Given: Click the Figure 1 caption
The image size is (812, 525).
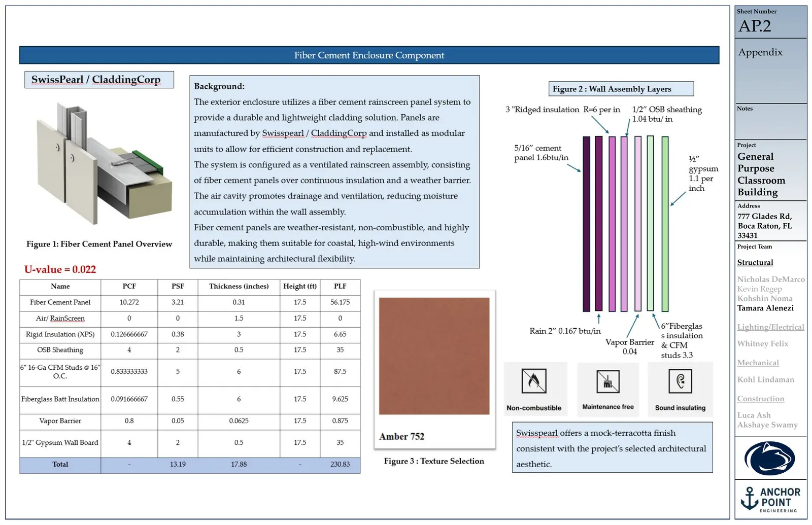Looking at the screenshot, I should (x=99, y=244).
